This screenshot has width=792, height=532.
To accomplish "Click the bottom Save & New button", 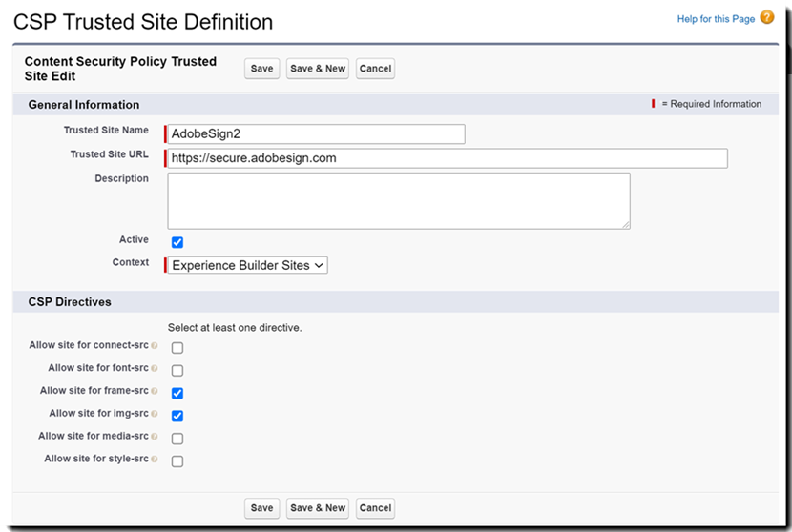I will point(318,508).
